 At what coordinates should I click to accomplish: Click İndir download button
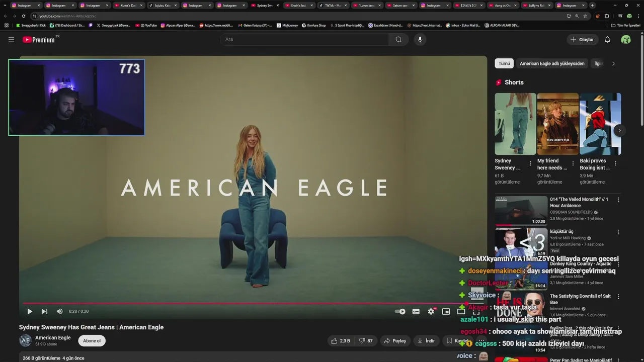point(426,340)
